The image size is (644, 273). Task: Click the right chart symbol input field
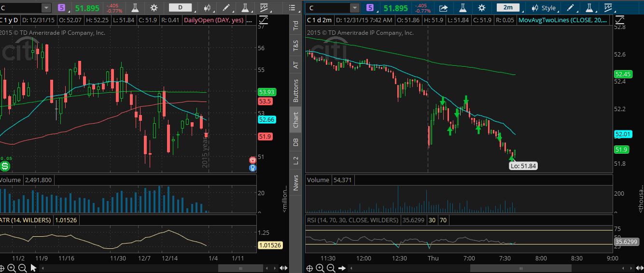pyautogui.click(x=328, y=8)
